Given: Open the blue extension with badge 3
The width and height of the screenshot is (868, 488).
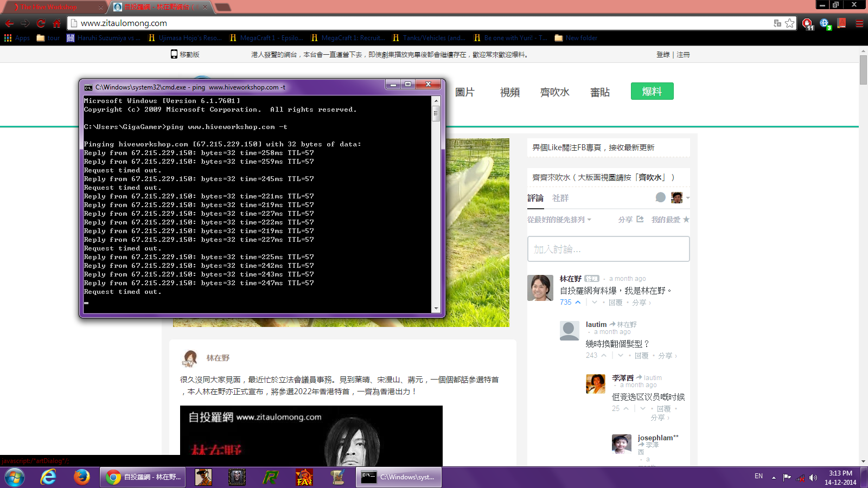Looking at the screenshot, I should point(825,23).
